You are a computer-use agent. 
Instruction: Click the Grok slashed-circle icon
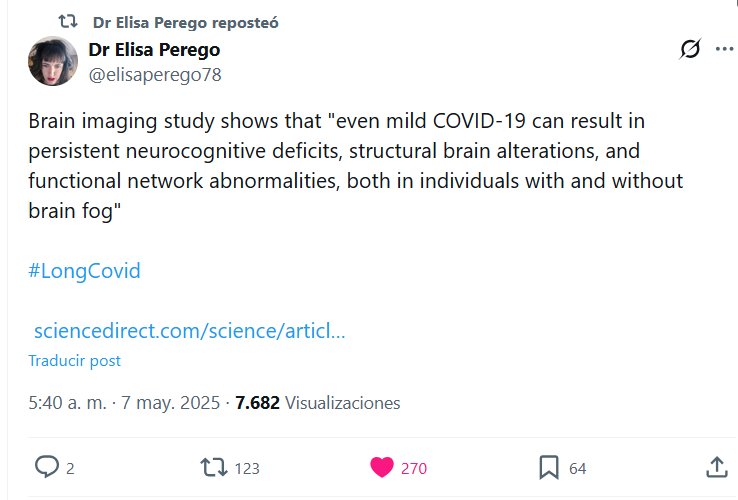pos(690,49)
